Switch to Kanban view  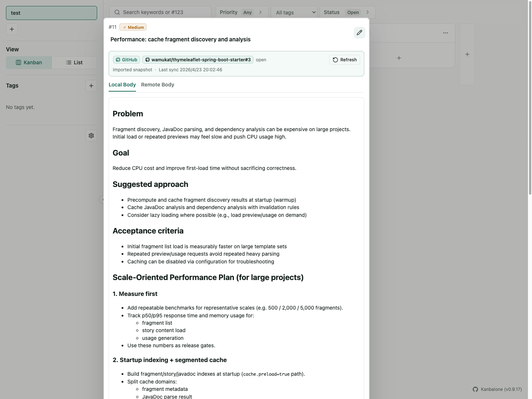(29, 62)
